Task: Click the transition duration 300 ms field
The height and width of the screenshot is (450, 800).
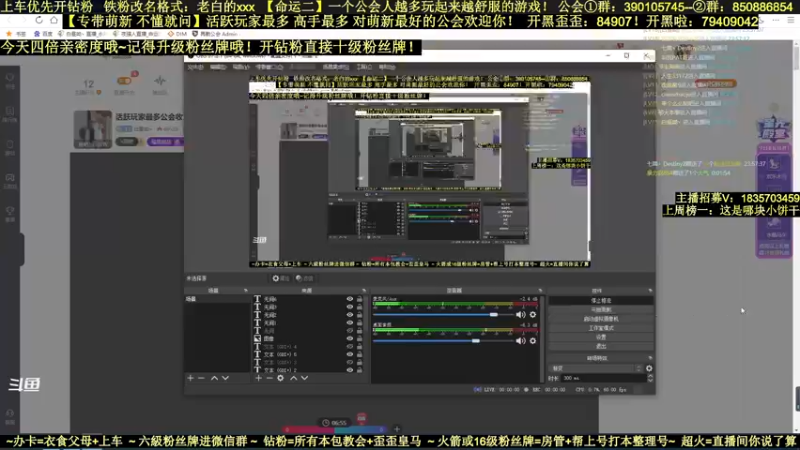Action: 603,378
